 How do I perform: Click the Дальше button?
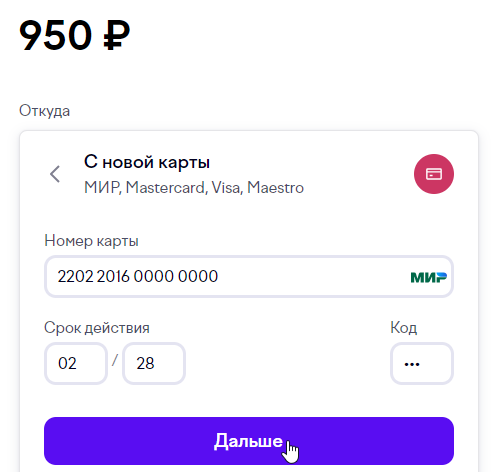coord(249,441)
